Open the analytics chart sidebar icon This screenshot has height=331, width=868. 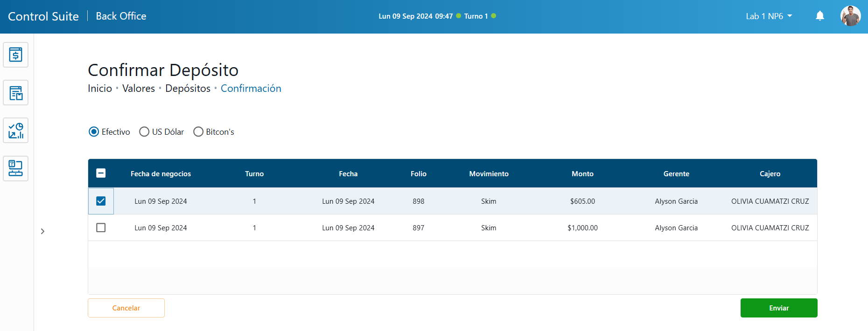click(16, 131)
